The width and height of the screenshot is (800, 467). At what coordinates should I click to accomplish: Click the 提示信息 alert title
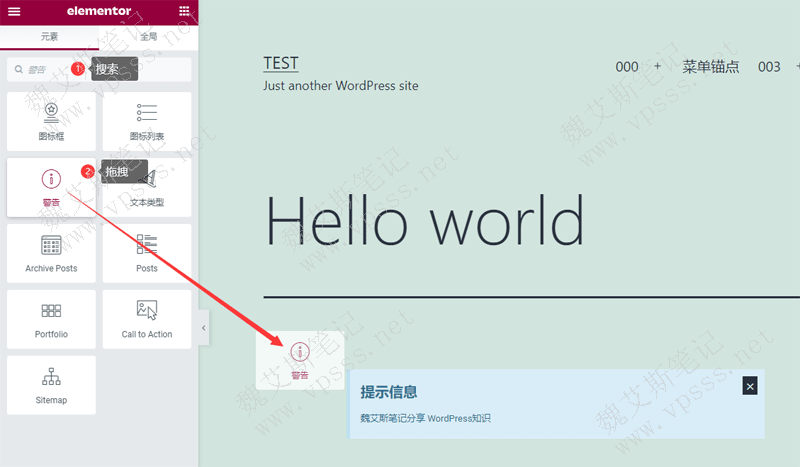[388, 392]
